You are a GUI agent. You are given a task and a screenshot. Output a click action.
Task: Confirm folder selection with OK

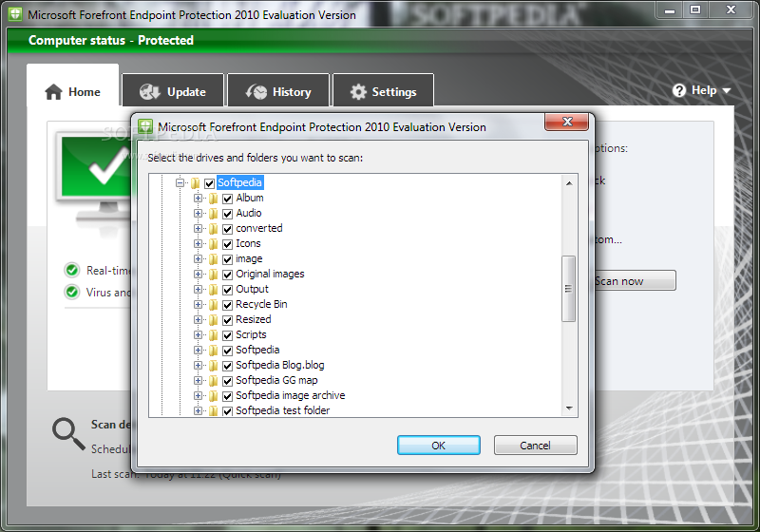[439, 446]
